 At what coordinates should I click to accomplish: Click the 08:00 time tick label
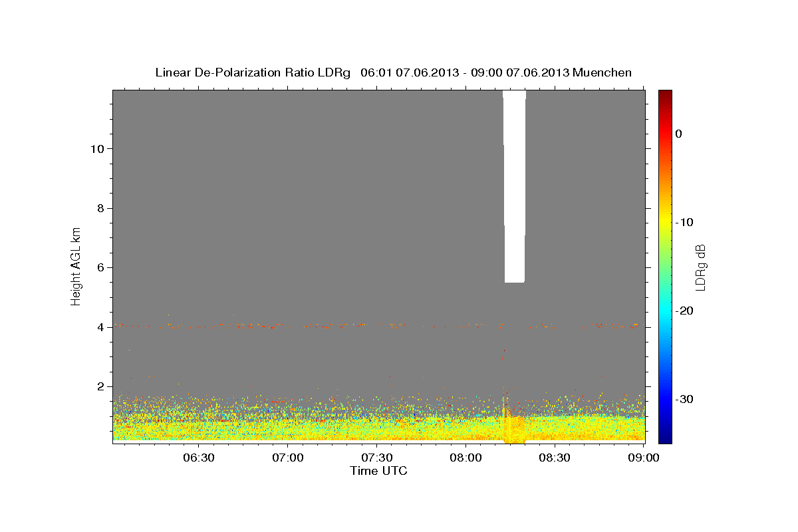pyautogui.click(x=465, y=458)
